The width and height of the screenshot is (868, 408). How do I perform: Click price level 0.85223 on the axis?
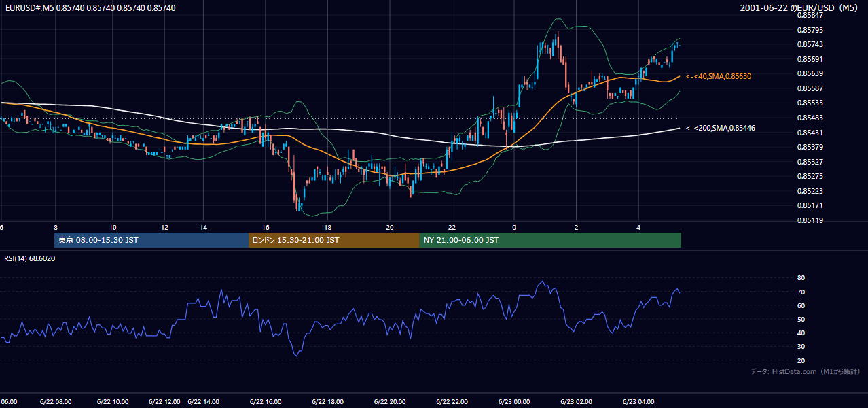810,191
